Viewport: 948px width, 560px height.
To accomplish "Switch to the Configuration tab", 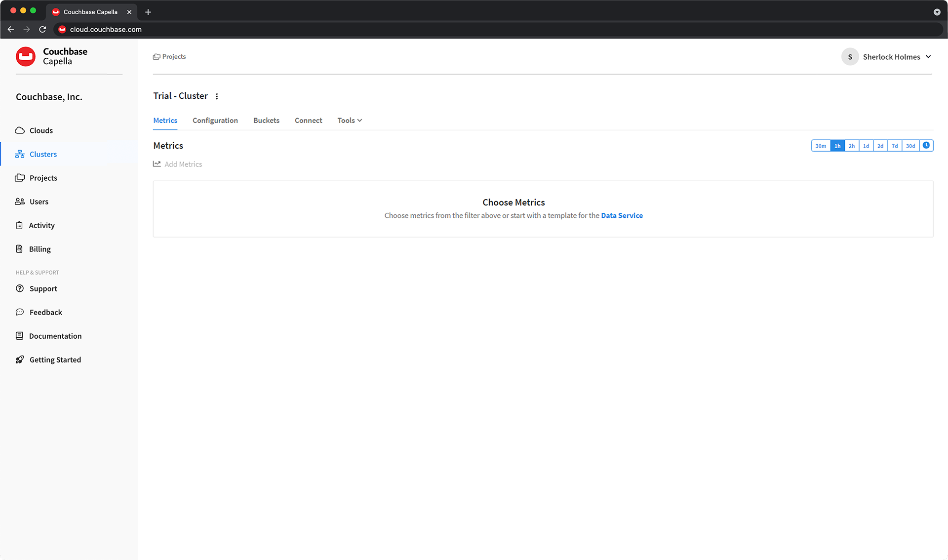I will pyautogui.click(x=215, y=120).
